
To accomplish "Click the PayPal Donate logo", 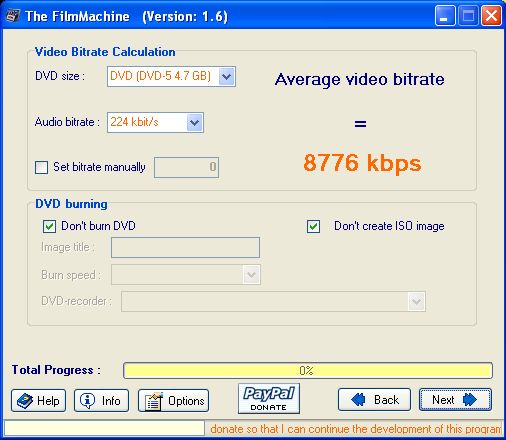I will point(269,398).
